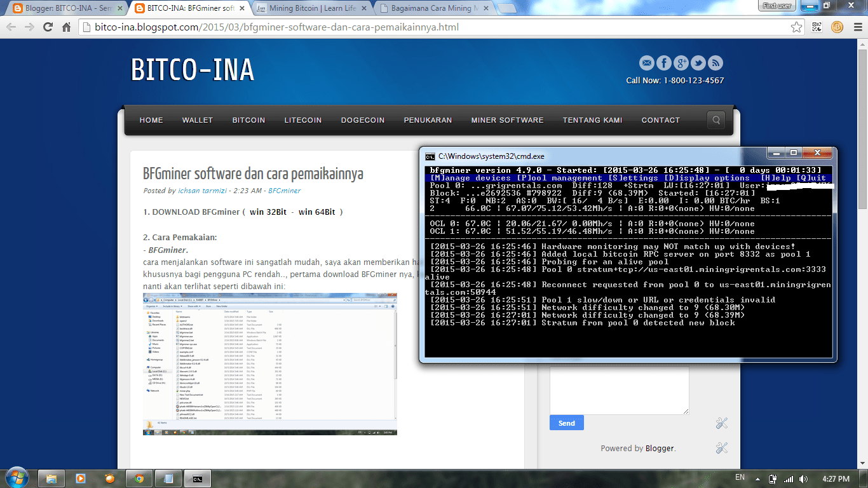Open the folder screenshot thumbnail in post

coord(269,364)
